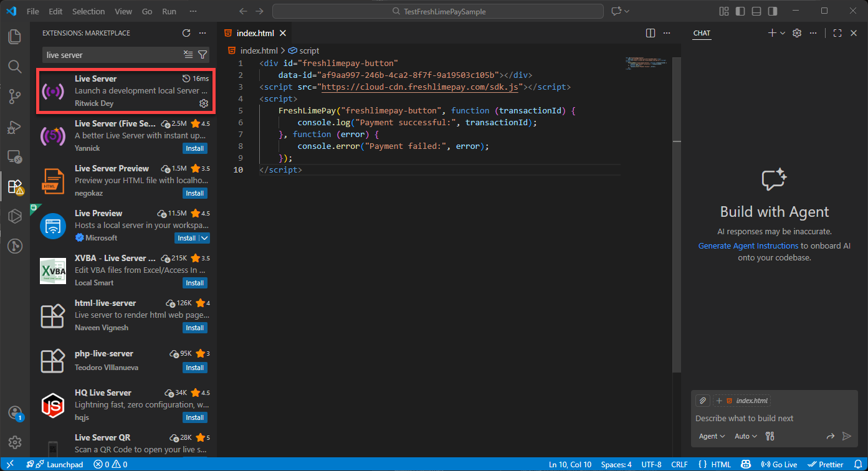Install Live Server Preview by negokaz
The height and width of the screenshot is (471, 868).
[x=195, y=193]
